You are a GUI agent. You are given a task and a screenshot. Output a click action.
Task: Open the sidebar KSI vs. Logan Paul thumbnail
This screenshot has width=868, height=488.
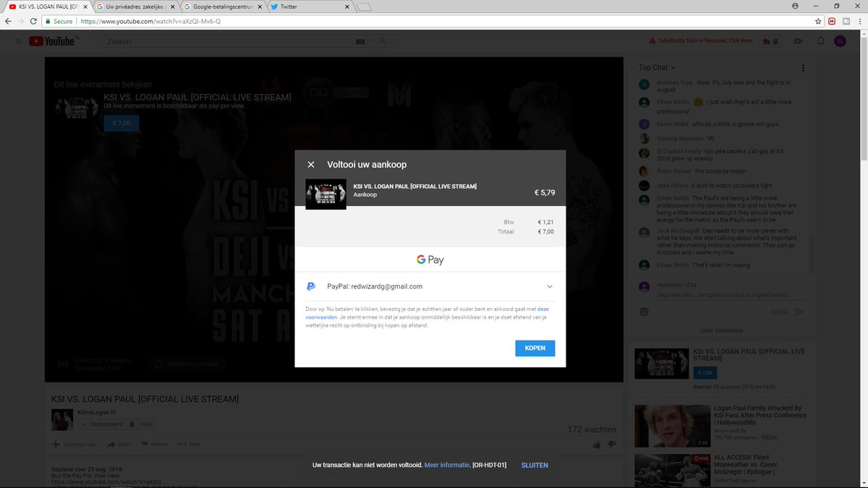click(661, 364)
